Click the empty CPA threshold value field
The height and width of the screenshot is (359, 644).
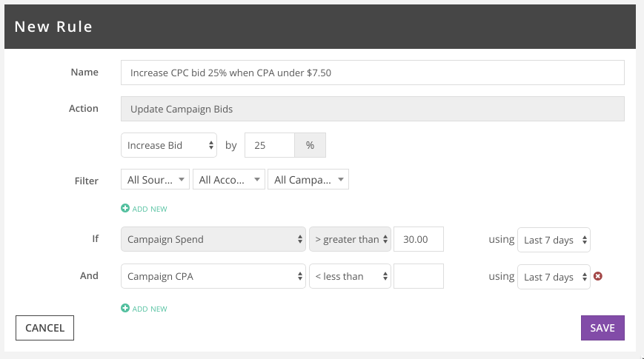[x=419, y=276]
